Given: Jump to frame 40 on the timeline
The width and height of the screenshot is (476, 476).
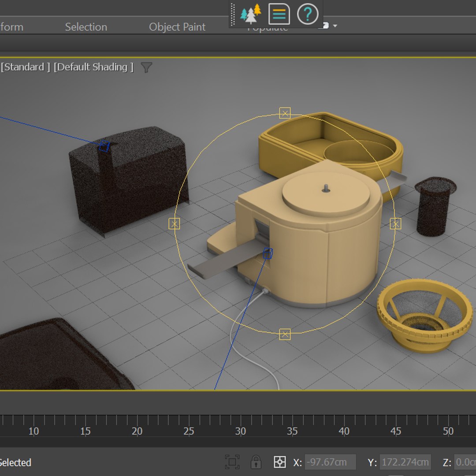Looking at the screenshot, I should tap(344, 431).
